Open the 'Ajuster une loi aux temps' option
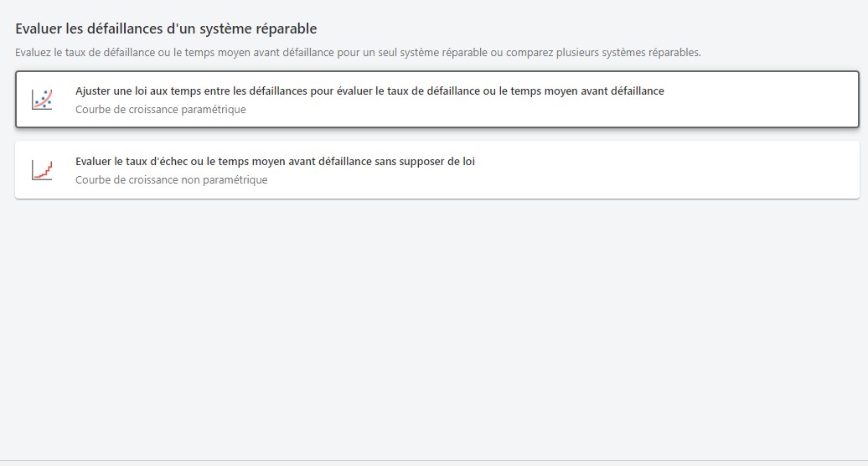The width and height of the screenshot is (868, 466). pos(369,91)
